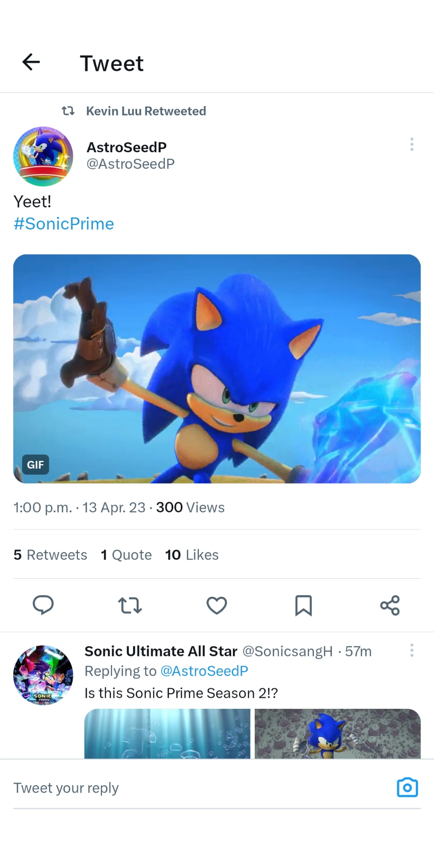The image size is (434, 868).
Task: Bookmark this tweet
Action: tap(303, 605)
